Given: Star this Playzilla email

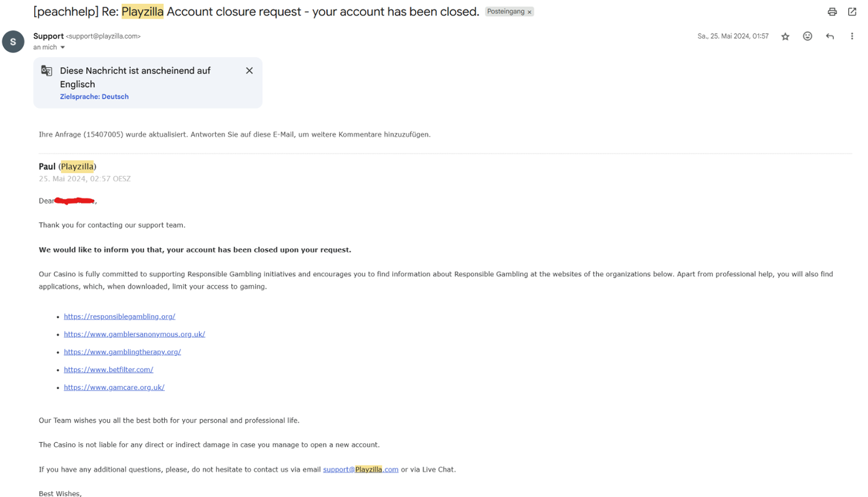Looking at the screenshot, I should [x=785, y=36].
